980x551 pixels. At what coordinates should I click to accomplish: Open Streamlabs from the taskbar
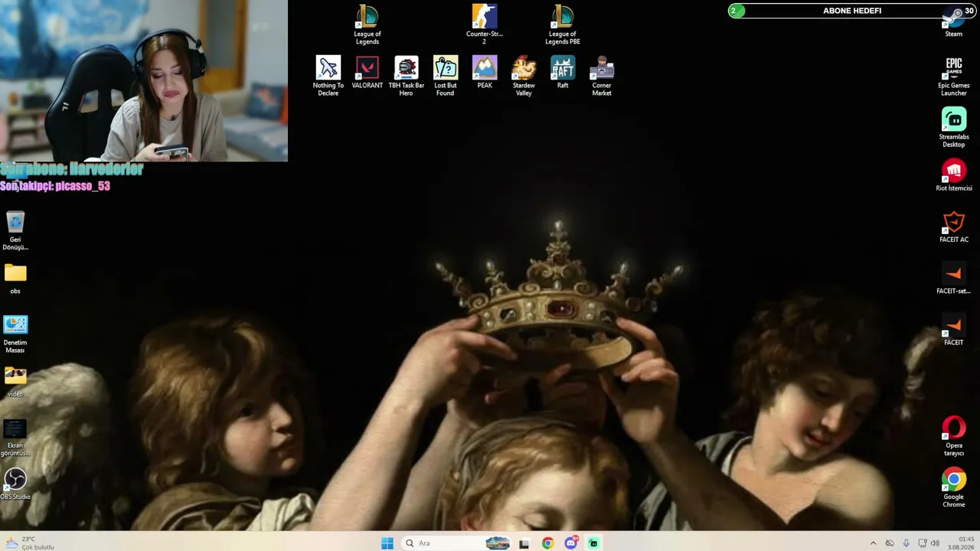(x=593, y=543)
